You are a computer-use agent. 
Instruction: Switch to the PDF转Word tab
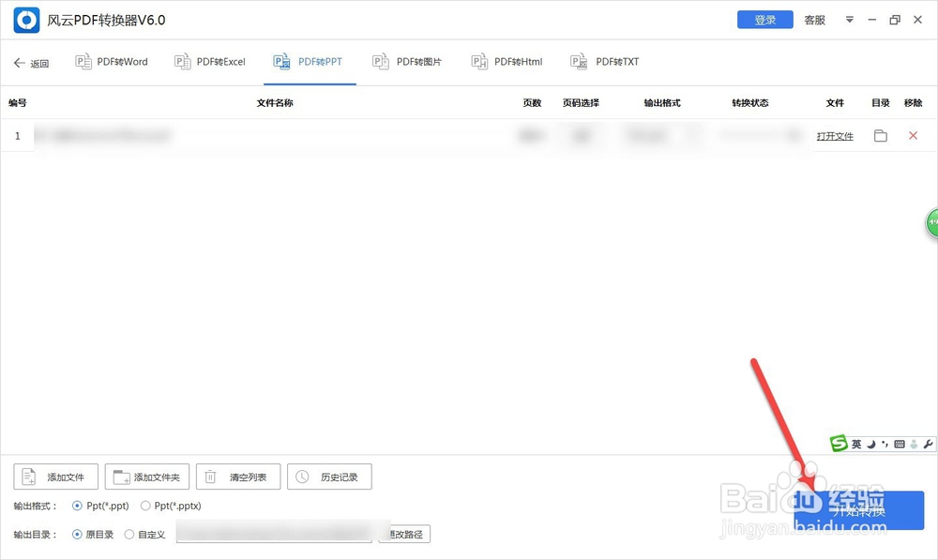[112, 62]
